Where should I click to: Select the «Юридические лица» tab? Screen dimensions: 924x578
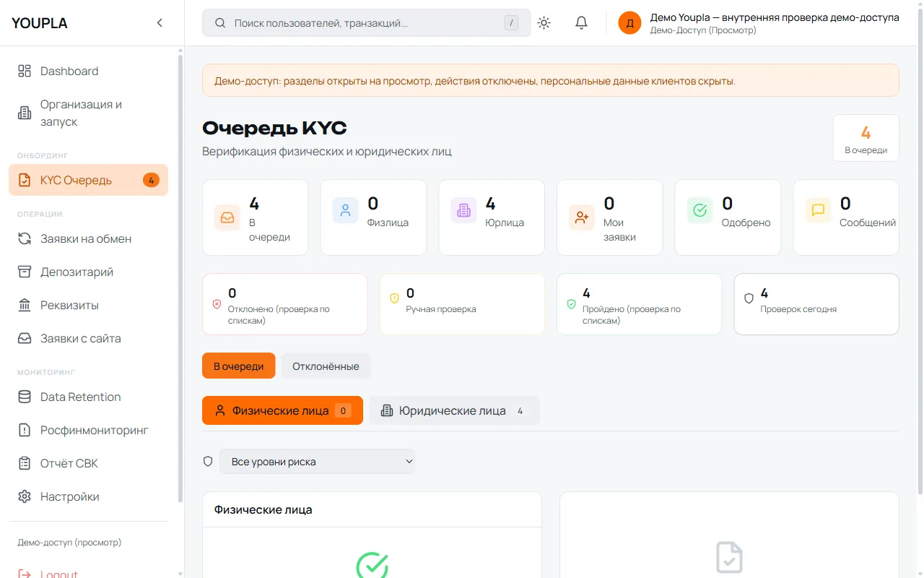(x=454, y=410)
